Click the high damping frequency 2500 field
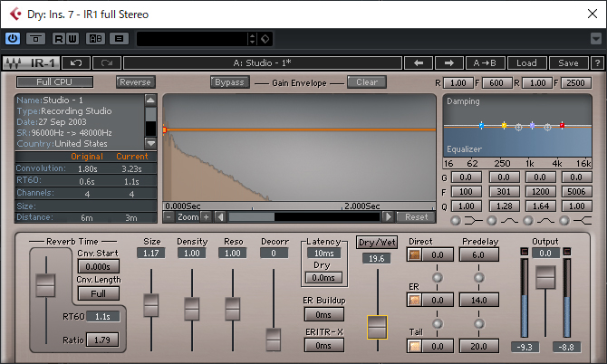 [x=575, y=82]
